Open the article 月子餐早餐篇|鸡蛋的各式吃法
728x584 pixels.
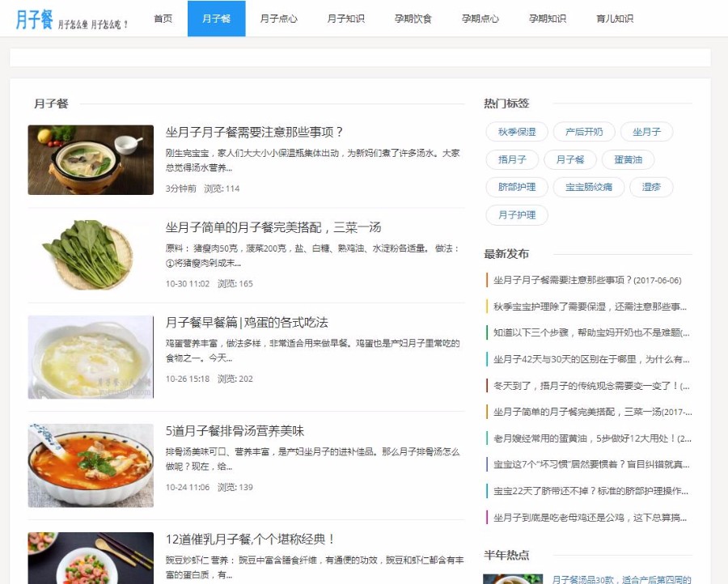pyautogui.click(x=247, y=323)
